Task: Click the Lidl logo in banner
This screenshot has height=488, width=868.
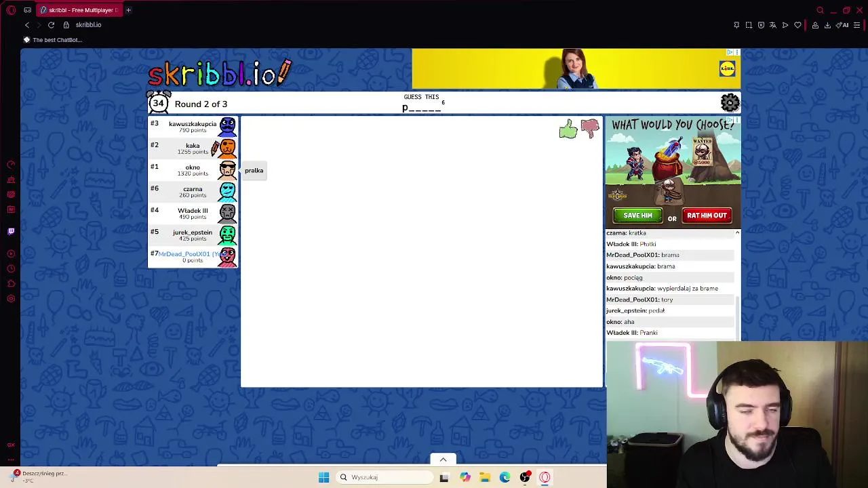Action: [x=727, y=68]
